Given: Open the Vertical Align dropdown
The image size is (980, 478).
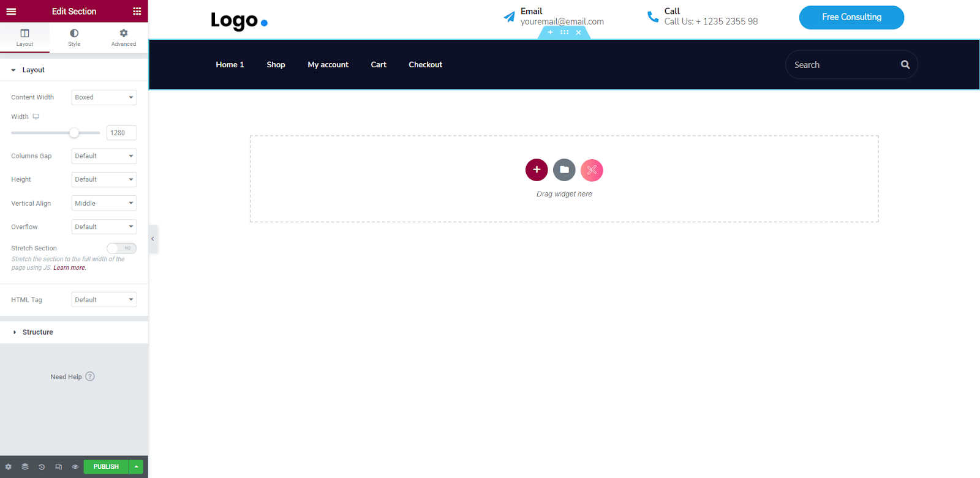Looking at the screenshot, I should [x=104, y=203].
